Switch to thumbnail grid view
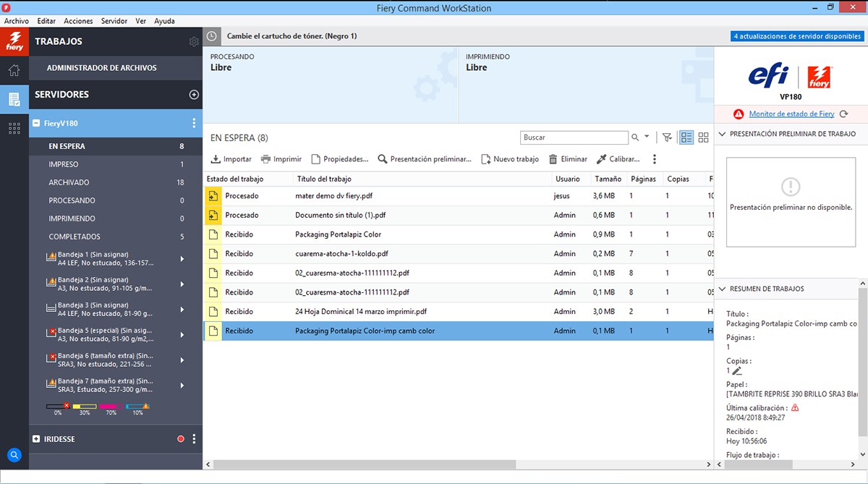The image size is (868, 484). (x=703, y=137)
